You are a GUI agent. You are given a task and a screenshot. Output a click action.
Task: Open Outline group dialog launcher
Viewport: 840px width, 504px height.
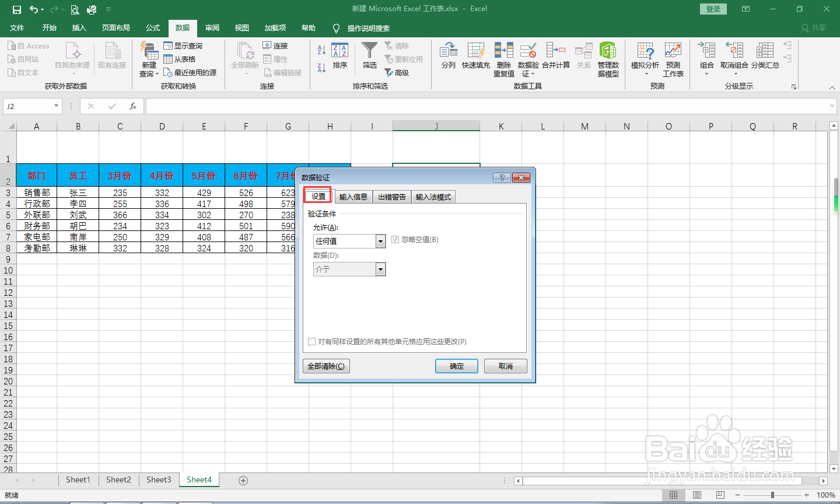coord(794,87)
